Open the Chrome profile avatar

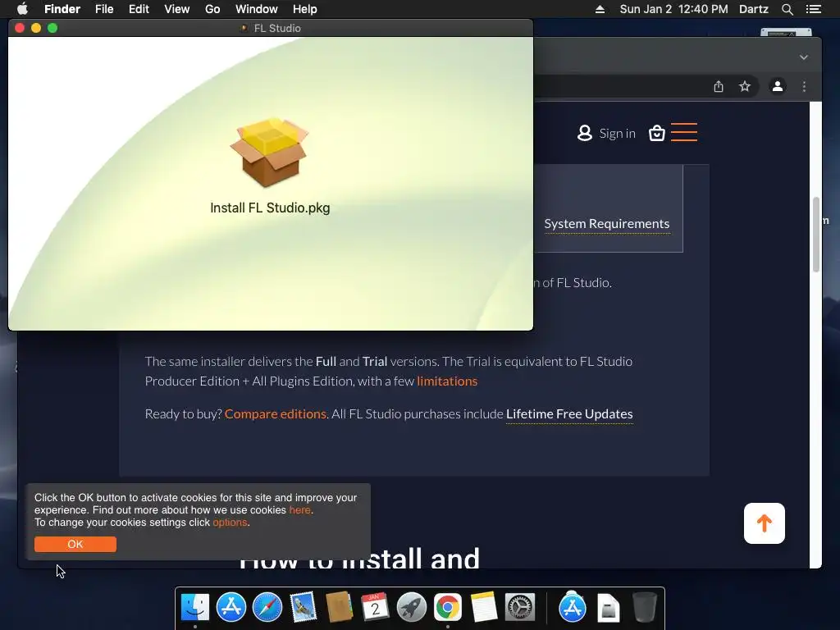pyautogui.click(x=778, y=86)
